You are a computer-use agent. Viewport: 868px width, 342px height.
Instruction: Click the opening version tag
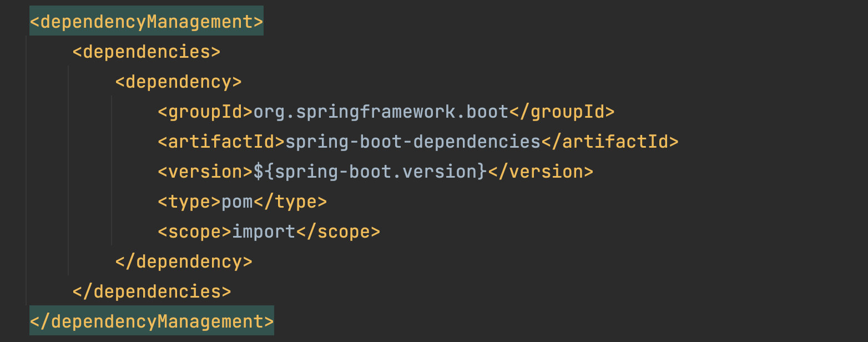[205, 172]
